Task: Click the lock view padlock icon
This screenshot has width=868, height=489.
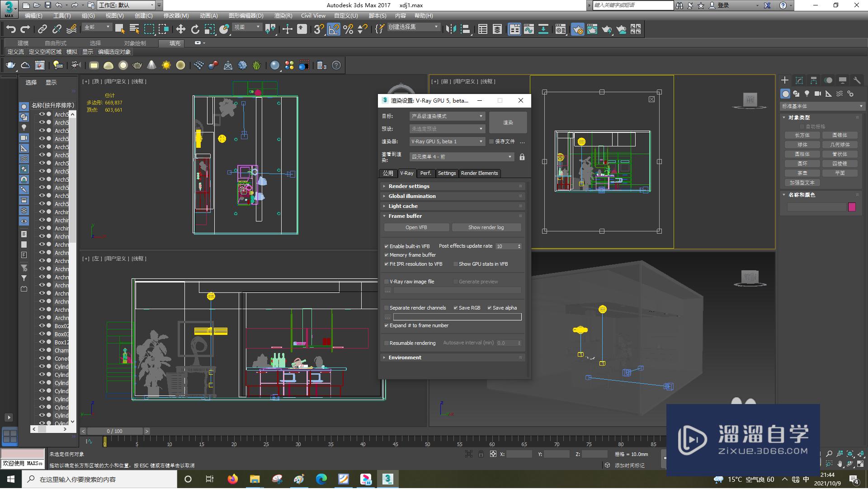Action: pyautogui.click(x=522, y=157)
